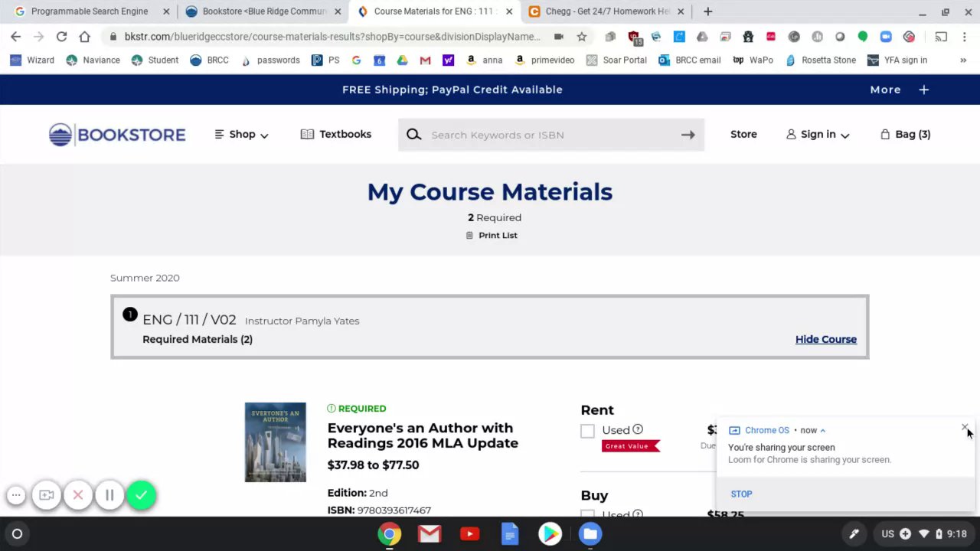
Task: Click the Everyone's an Author book cover
Action: coord(276,442)
